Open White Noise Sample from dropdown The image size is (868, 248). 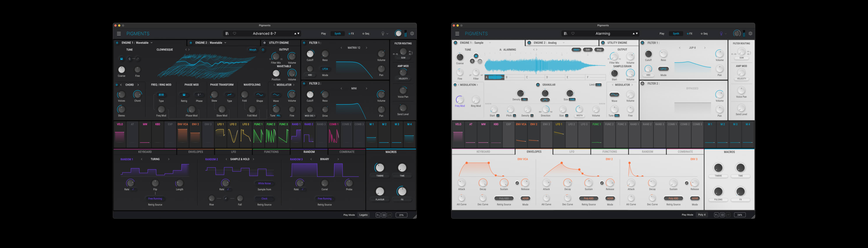(x=264, y=184)
